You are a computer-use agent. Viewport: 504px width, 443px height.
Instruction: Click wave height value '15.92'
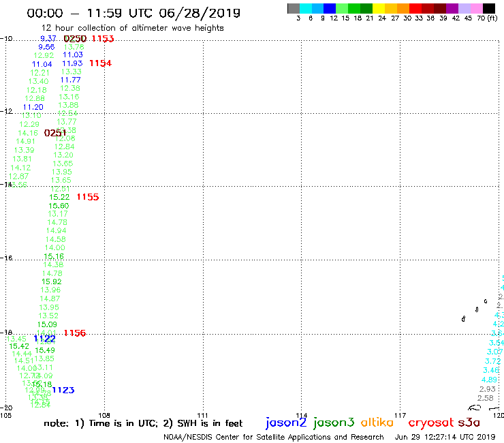click(x=52, y=281)
